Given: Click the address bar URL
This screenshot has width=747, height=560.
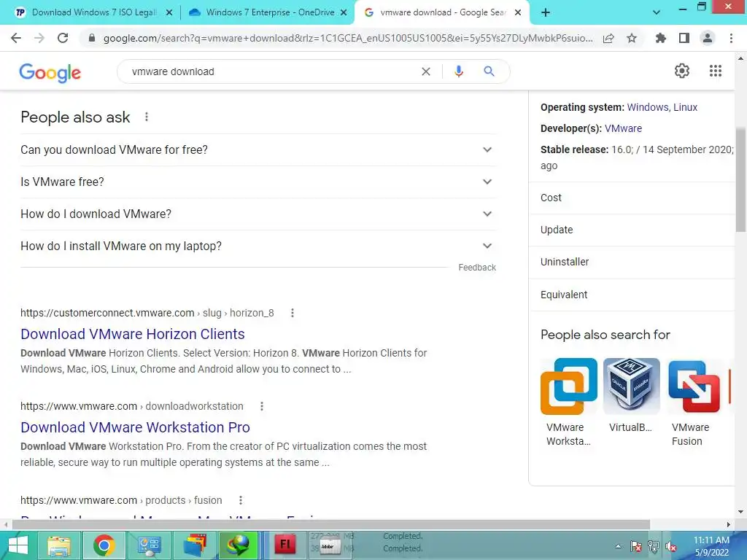Looking at the screenshot, I should click(348, 38).
